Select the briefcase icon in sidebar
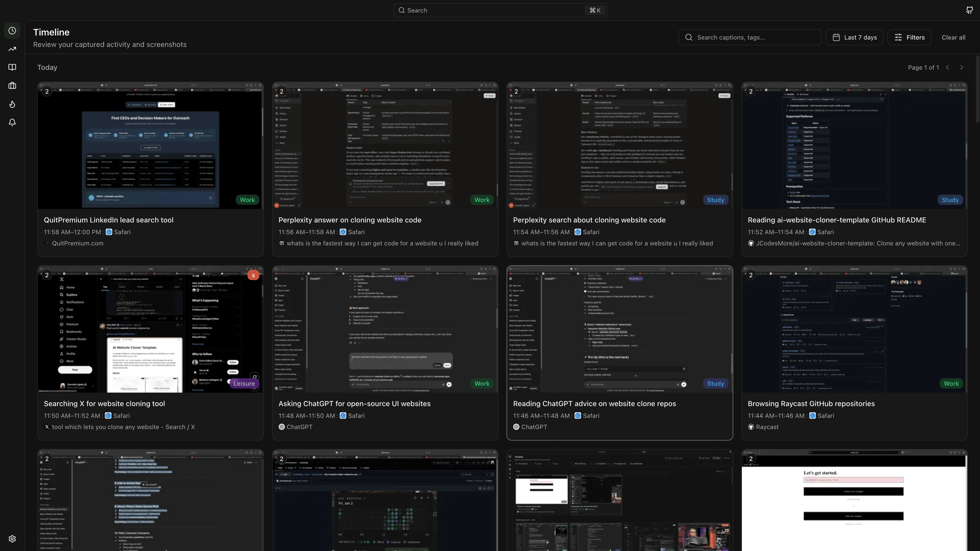Viewport: 980px width, 551px height. [x=12, y=85]
